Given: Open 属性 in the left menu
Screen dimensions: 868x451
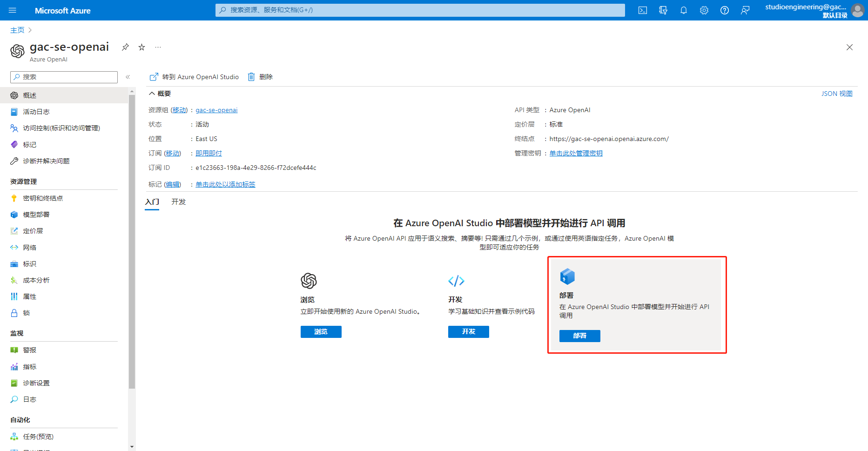Looking at the screenshot, I should click(x=64, y=296).
